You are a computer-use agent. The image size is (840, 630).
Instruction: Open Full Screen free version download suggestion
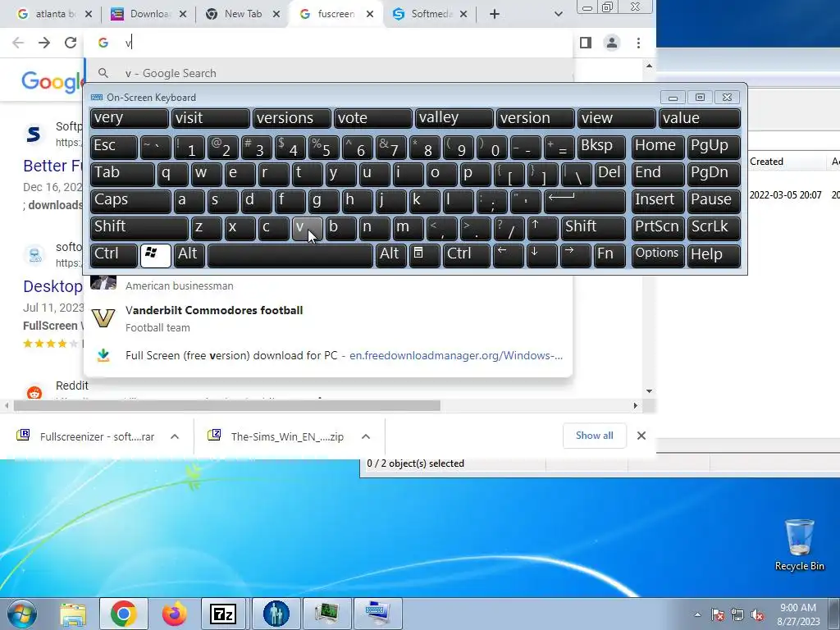pyautogui.click(x=328, y=356)
